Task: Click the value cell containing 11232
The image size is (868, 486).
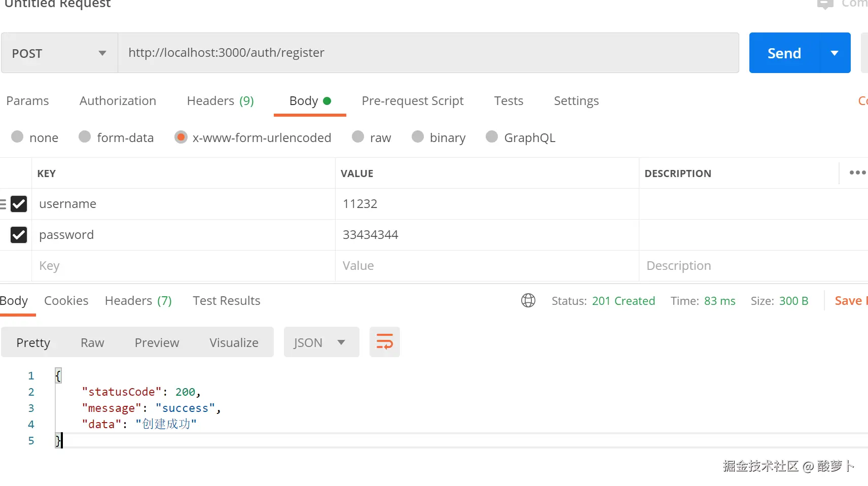Action: (x=487, y=204)
